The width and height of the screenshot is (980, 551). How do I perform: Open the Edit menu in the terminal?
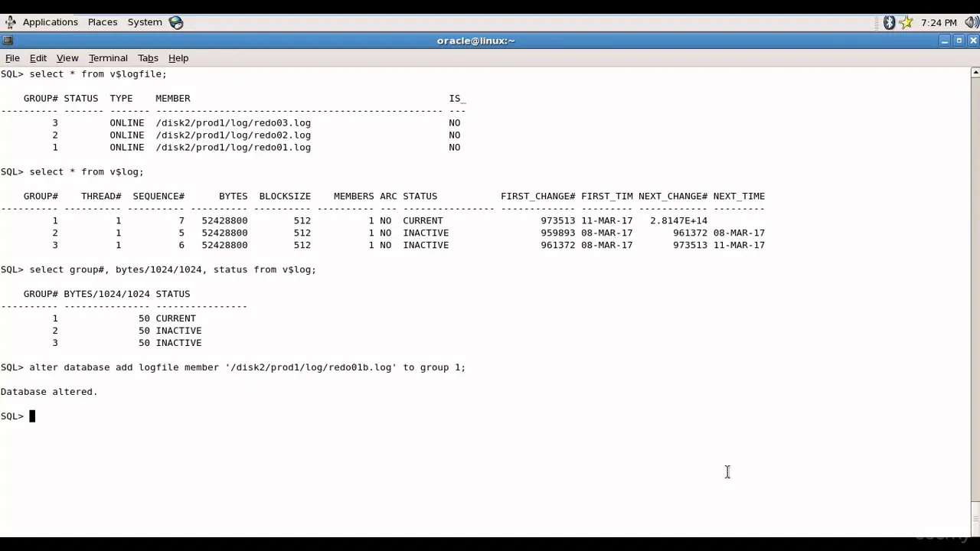pos(38,58)
